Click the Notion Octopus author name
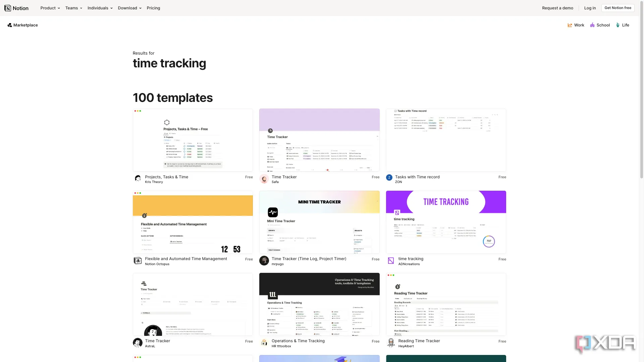Image resolution: width=644 pixels, height=362 pixels. (157, 264)
